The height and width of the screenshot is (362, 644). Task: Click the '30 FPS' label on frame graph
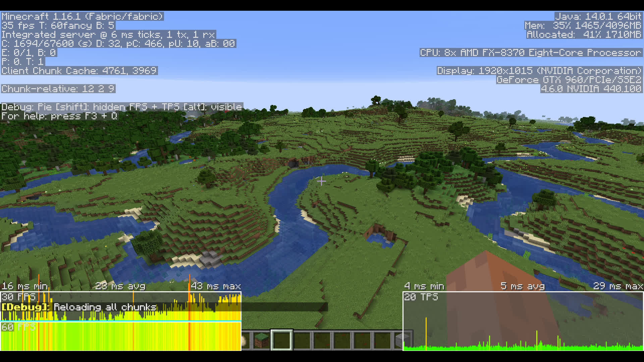coord(18,297)
